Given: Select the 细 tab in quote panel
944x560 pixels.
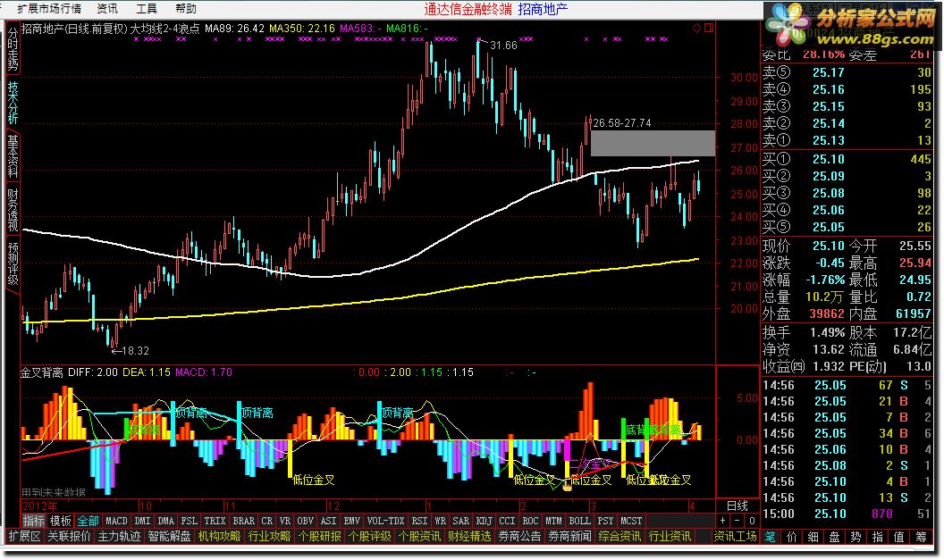Looking at the screenshot, I should 813,537.
